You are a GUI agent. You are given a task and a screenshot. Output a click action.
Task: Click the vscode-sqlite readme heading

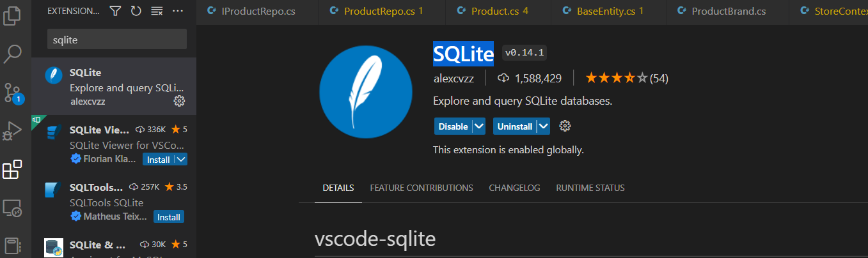pos(375,239)
